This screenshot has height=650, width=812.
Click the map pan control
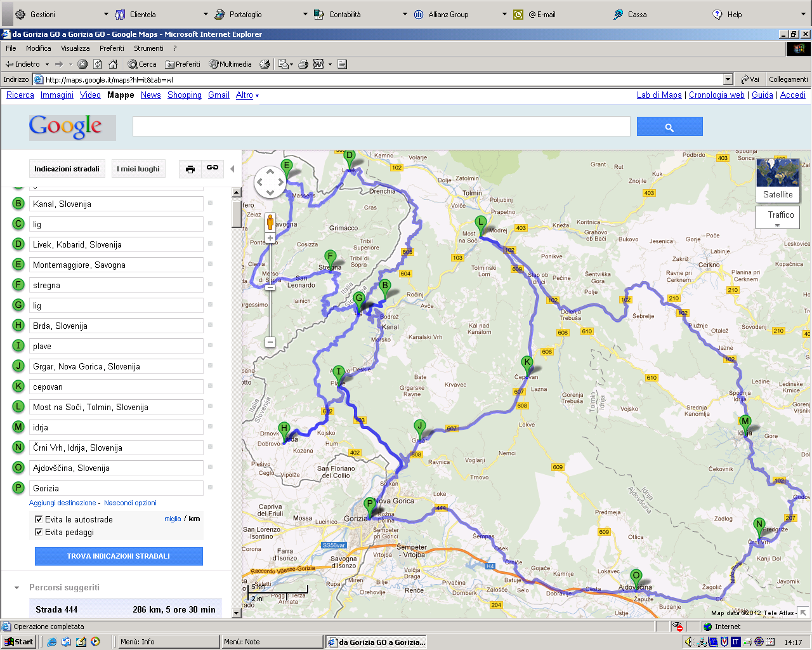coord(270,182)
